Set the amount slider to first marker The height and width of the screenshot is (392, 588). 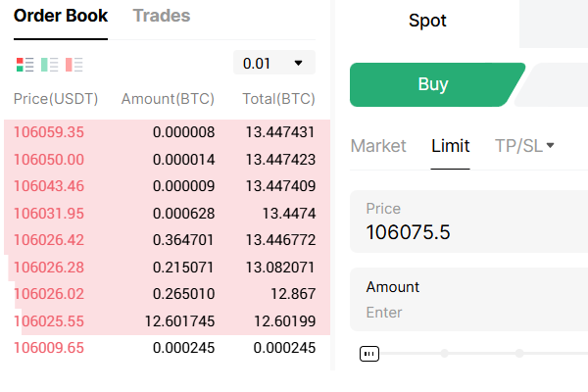tap(444, 353)
